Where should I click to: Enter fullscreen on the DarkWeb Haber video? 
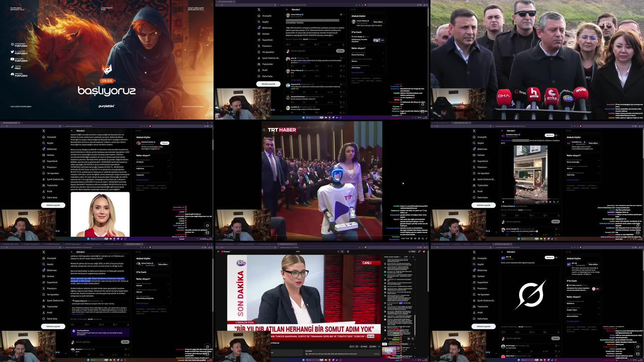(558, 202)
